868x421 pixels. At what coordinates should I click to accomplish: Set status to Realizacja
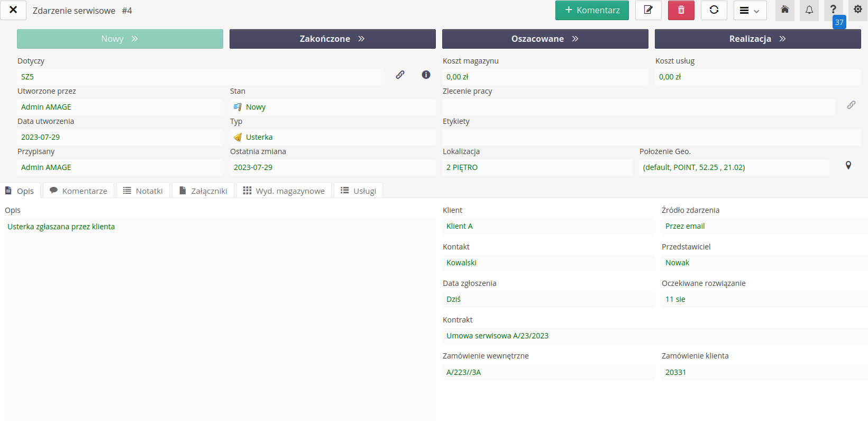click(x=757, y=39)
